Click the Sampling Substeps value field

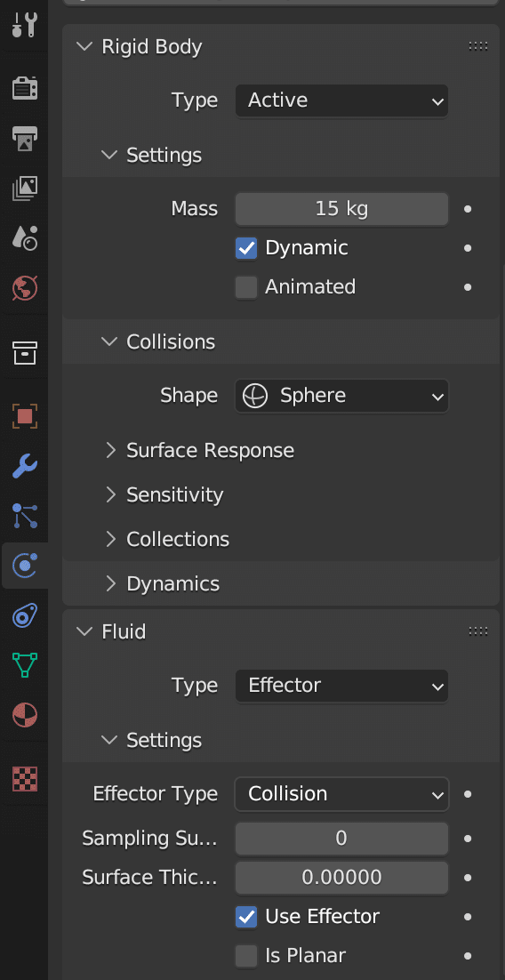tap(342, 839)
